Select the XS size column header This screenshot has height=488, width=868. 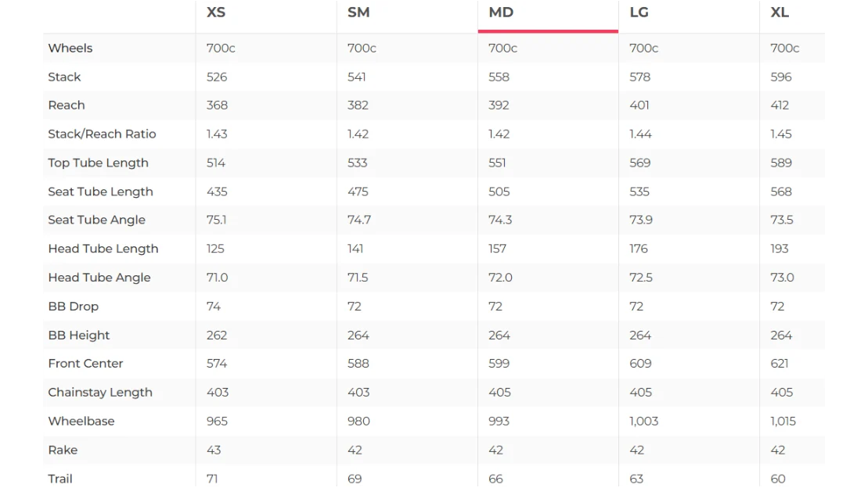[x=216, y=13]
